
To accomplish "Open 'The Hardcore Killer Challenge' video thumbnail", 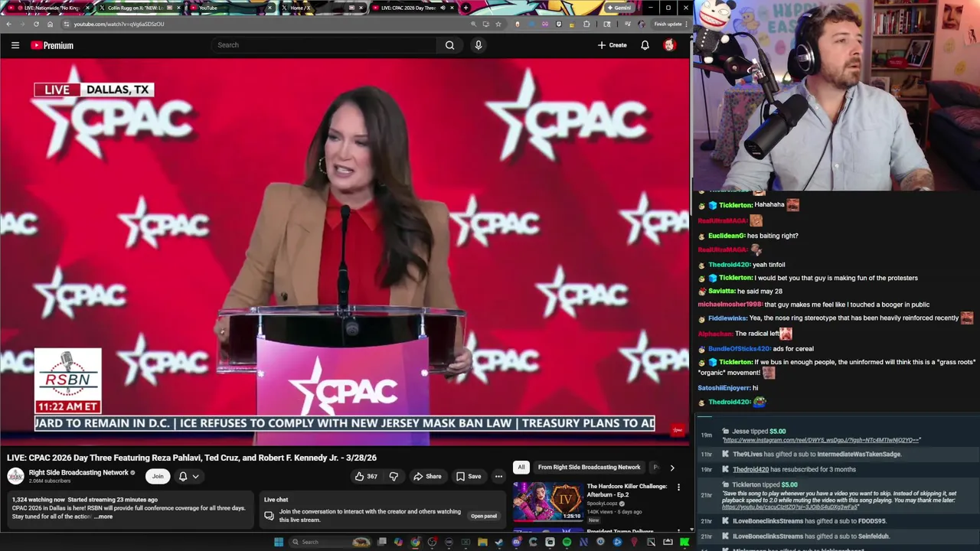I will pos(547,501).
